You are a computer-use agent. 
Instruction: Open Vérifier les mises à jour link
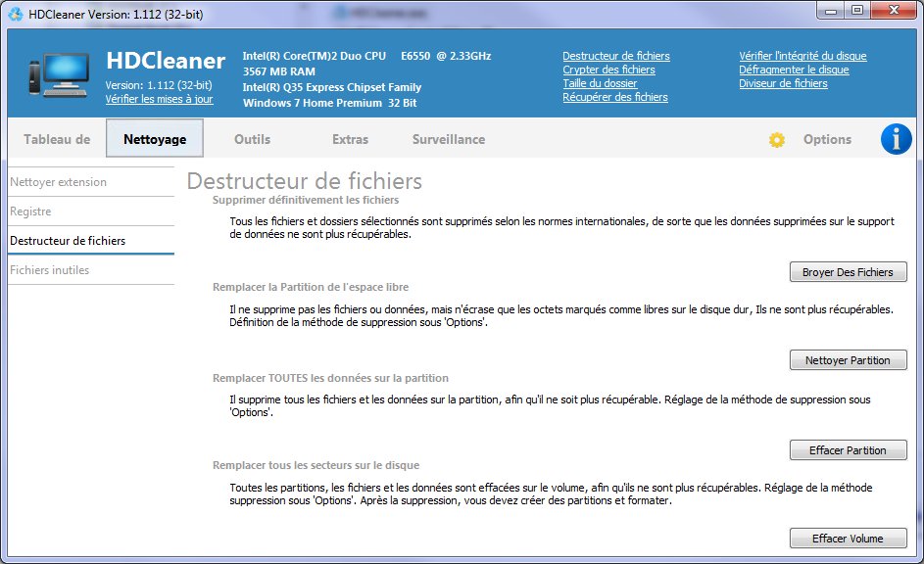[159, 99]
